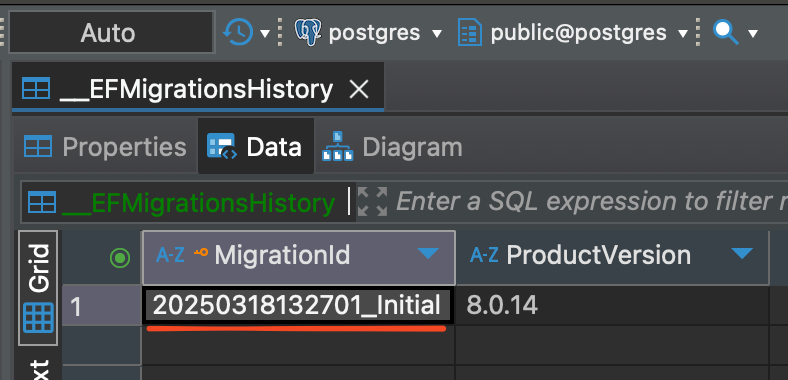Click the Data tab grid icon
Image resolution: width=788 pixels, height=380 pixels.
(221, 146)
